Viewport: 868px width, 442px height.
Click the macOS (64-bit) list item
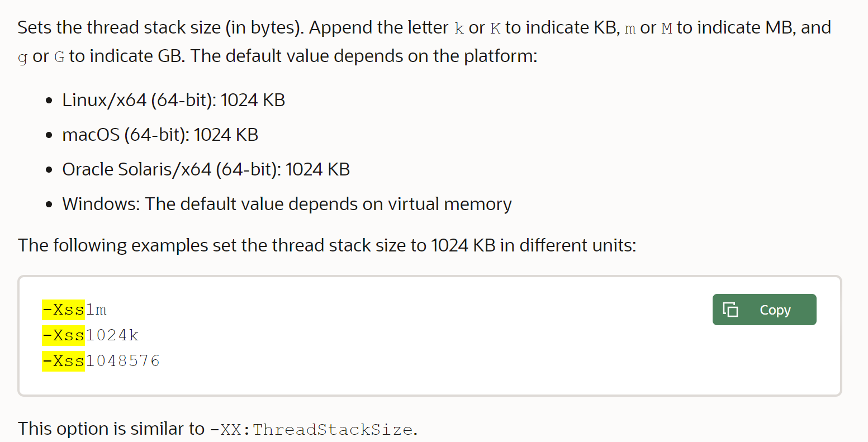point(160,135)
